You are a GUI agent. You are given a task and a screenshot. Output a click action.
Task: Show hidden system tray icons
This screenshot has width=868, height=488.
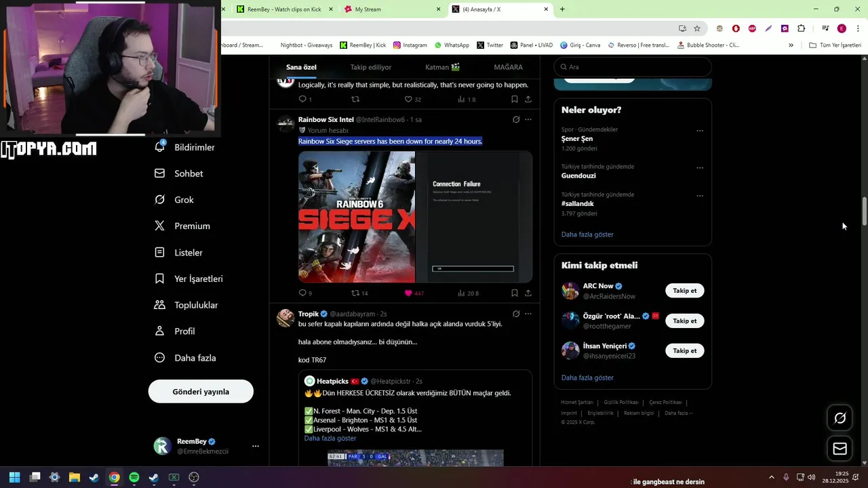tap(771, 477)
